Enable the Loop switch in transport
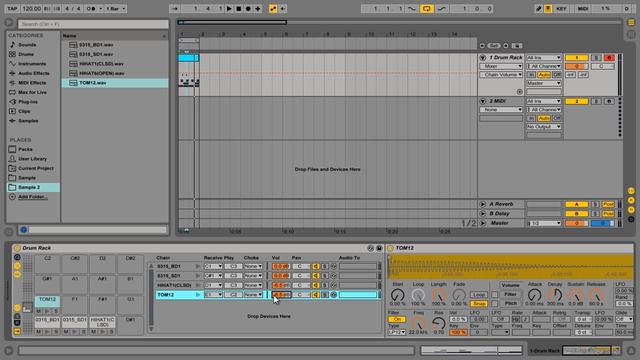 (x=427, y=9)
